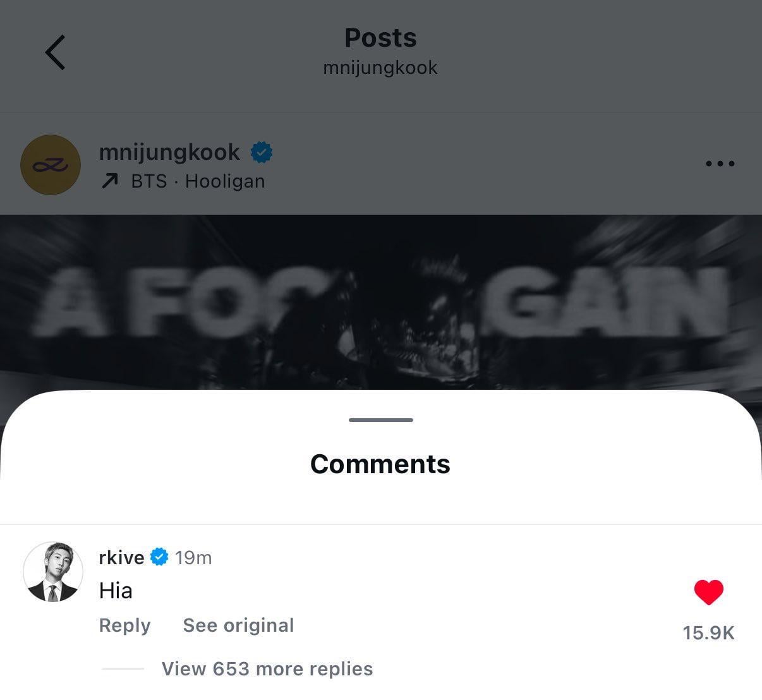Expand View 653 more replies
The height and width of the screenshot is (700, 762).
(267, 668)
